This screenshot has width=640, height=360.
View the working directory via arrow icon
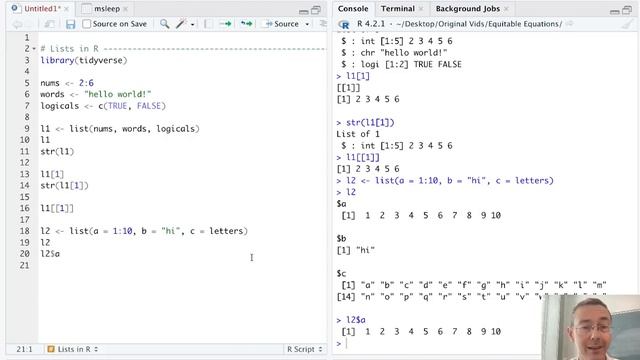click(x=569, y=24)
